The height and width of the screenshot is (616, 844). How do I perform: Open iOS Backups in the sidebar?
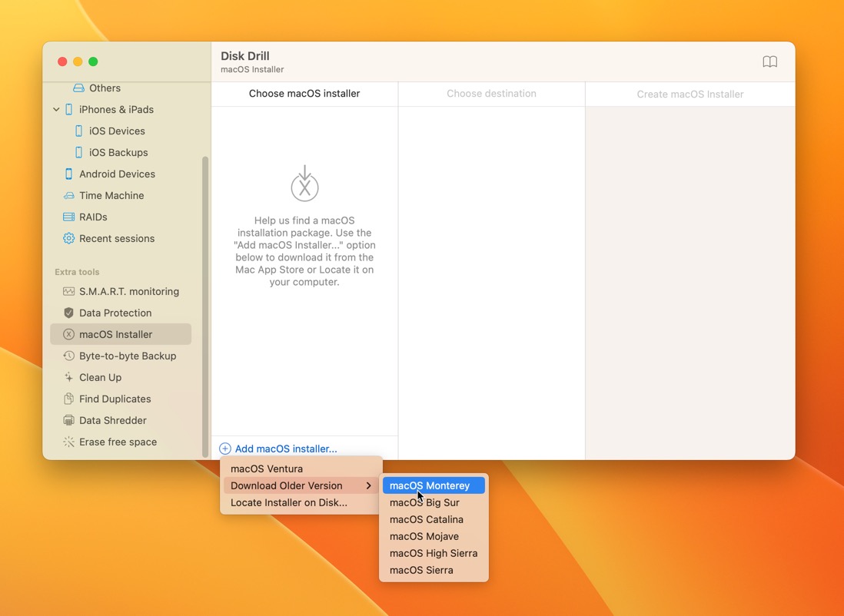pos(121,152)
